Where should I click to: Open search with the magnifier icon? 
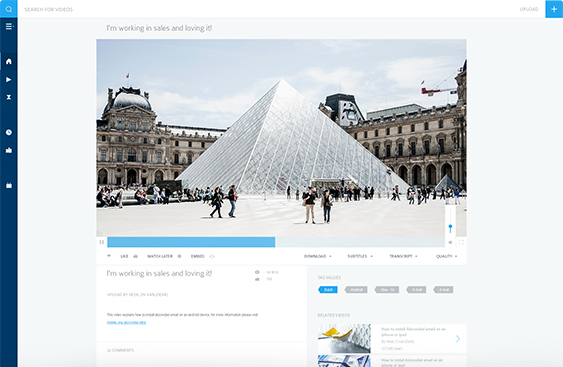[x=9, y=9]
